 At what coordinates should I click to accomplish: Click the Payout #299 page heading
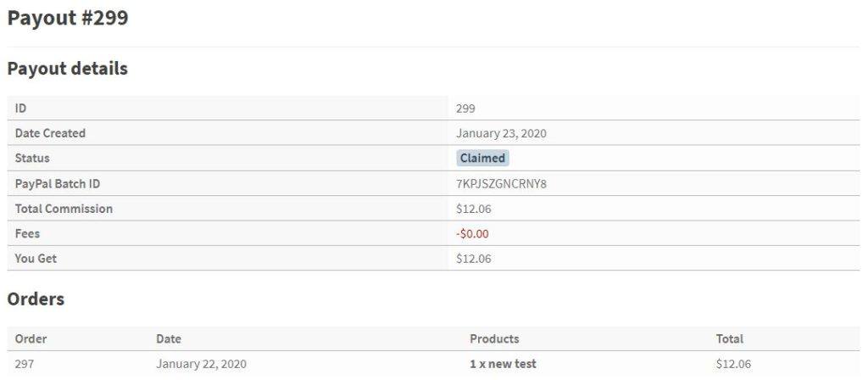pyautogui.click(x=68, y=18)
